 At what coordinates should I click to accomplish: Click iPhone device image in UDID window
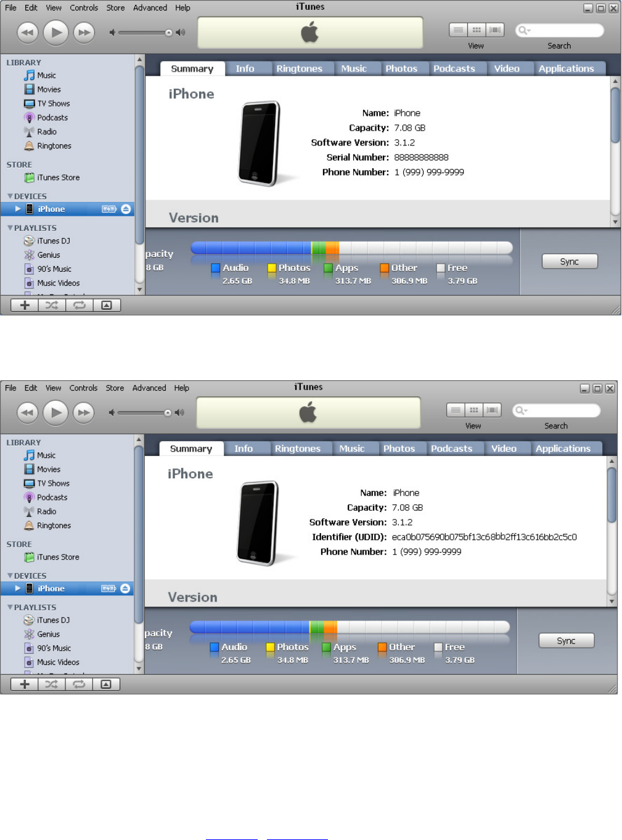(x=258, y=523)
